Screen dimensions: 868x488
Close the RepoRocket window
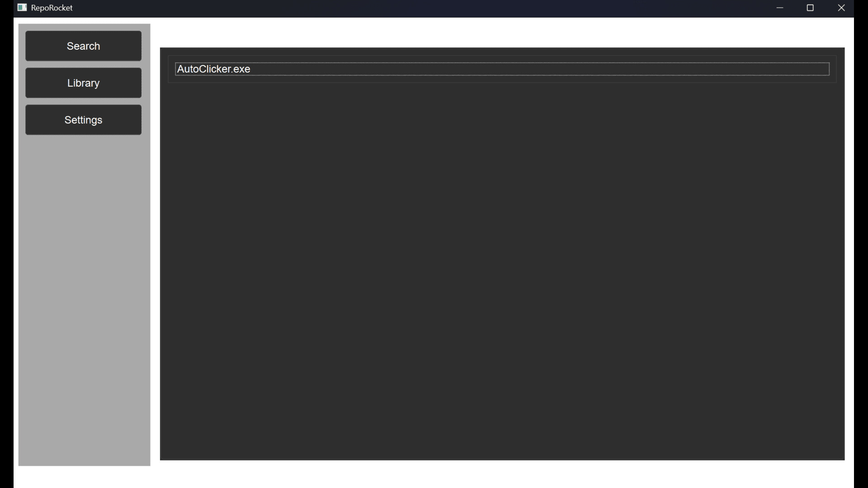(841, 8)
